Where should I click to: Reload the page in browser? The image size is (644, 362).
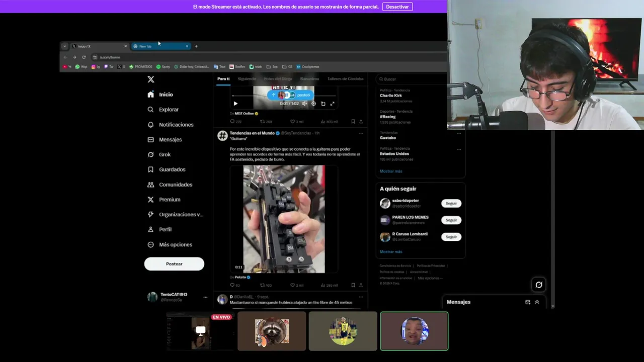(84, 57)
